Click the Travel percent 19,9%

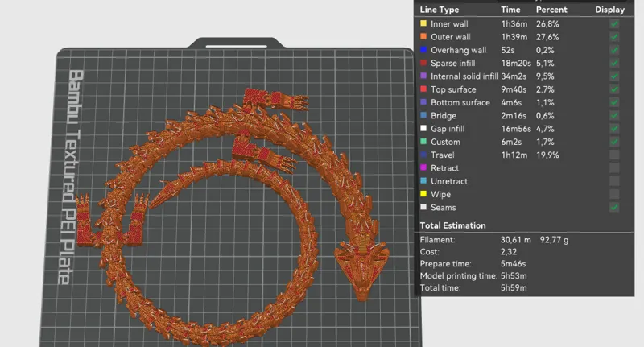click(x=547, y=155)
